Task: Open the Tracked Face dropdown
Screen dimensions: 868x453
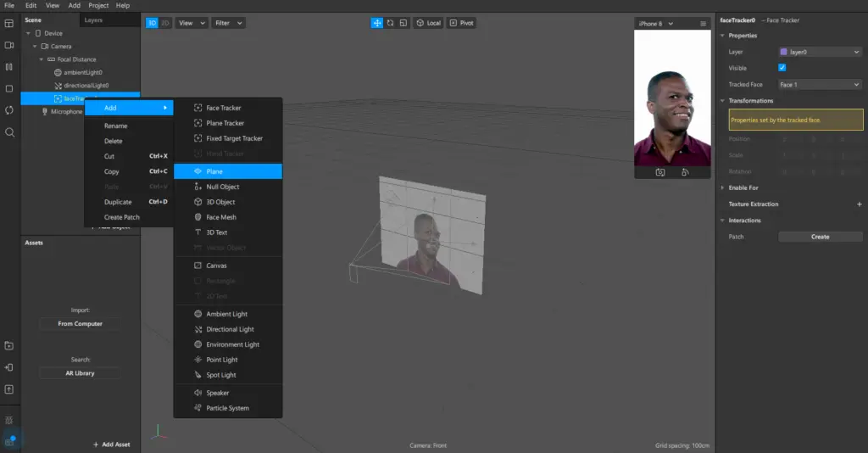Action: pos(820,85)
